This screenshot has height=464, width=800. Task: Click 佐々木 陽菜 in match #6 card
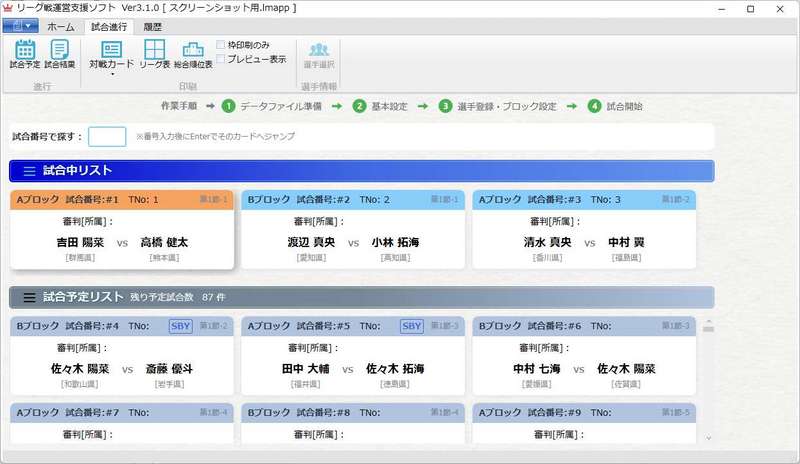click(627, 369)
